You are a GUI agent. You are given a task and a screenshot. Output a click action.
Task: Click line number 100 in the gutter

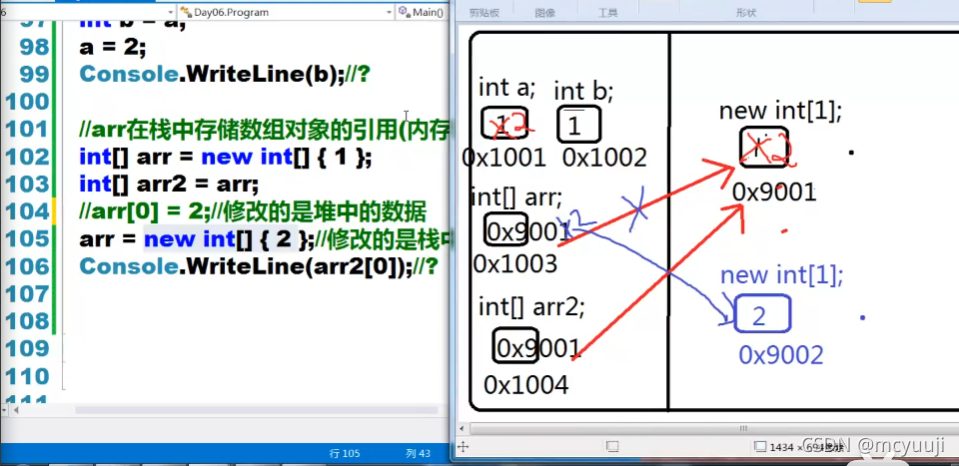pyautogui.click(x=26, y=102)
